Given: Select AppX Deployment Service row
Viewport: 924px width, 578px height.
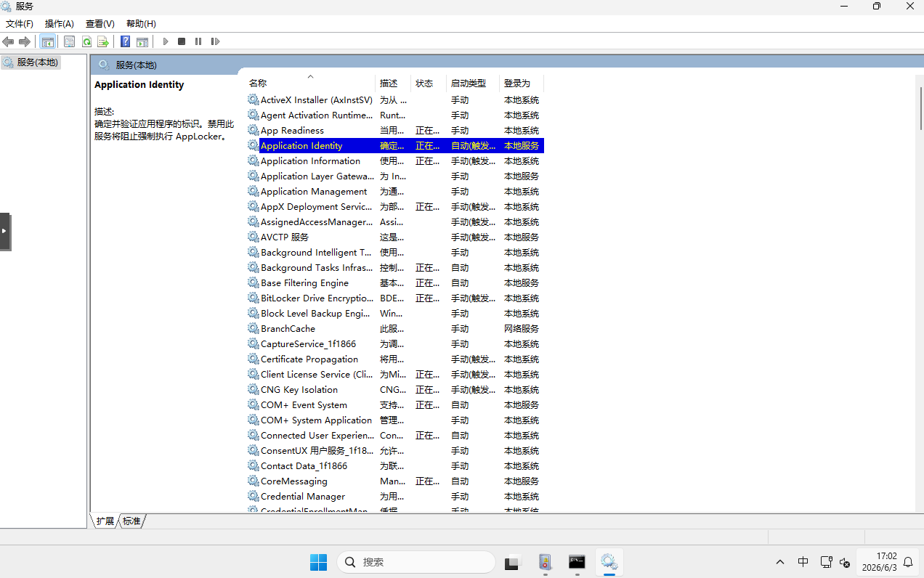Looking at the screenshot, I should pos(395,206).
